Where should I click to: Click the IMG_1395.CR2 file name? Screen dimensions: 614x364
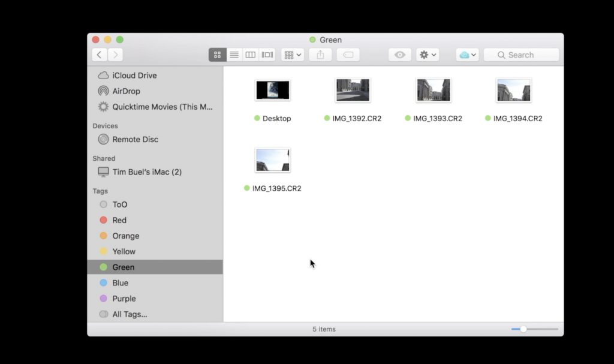[x=277, y=188]
